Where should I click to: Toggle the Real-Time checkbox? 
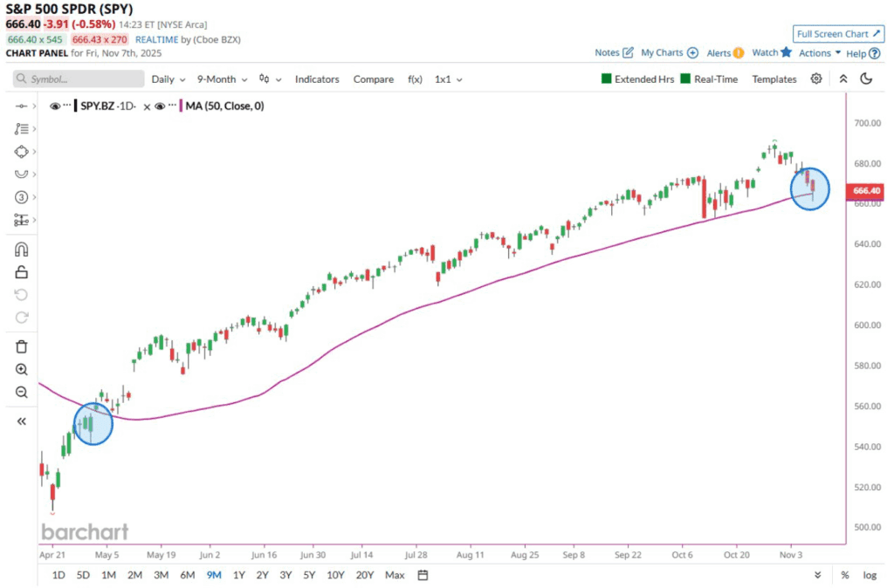click(686, 79)
